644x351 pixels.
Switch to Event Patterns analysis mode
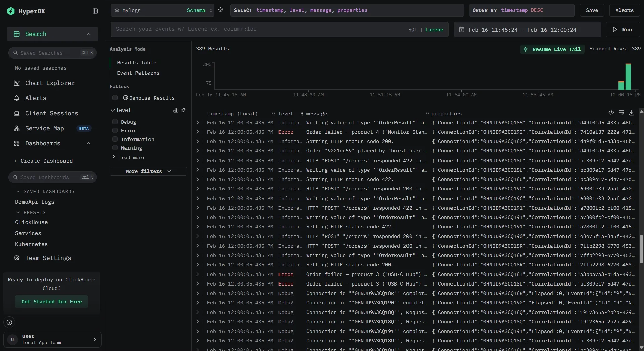[x=138, y=73]
